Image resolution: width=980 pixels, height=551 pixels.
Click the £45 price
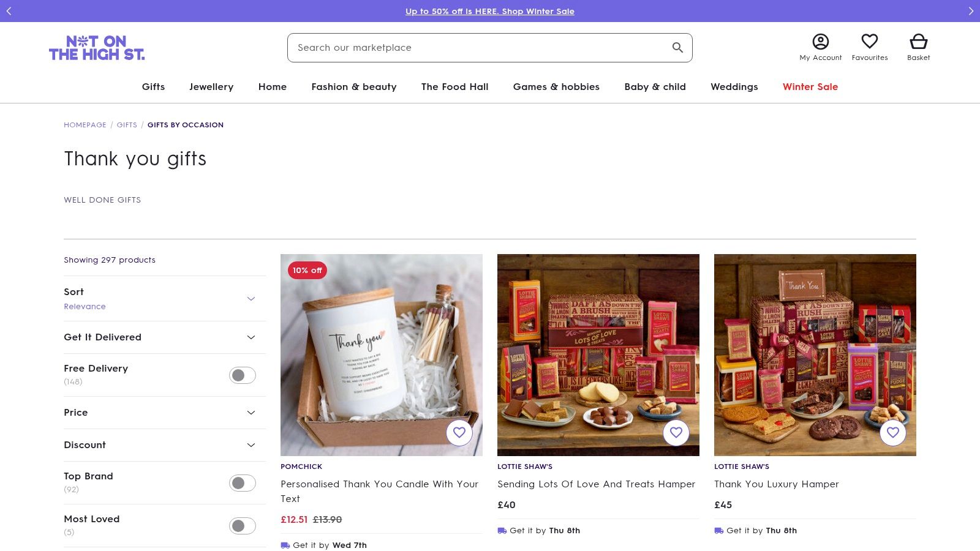click(723, 505)
